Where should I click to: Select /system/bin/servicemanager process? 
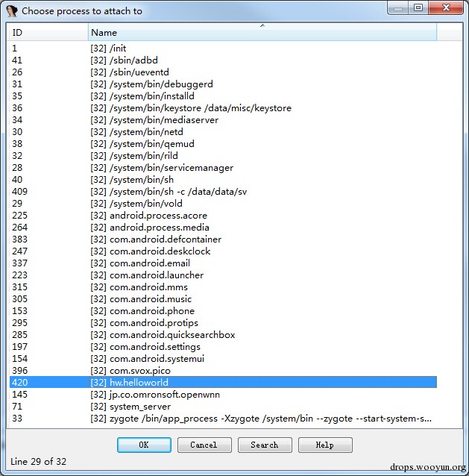coord(223,168)
